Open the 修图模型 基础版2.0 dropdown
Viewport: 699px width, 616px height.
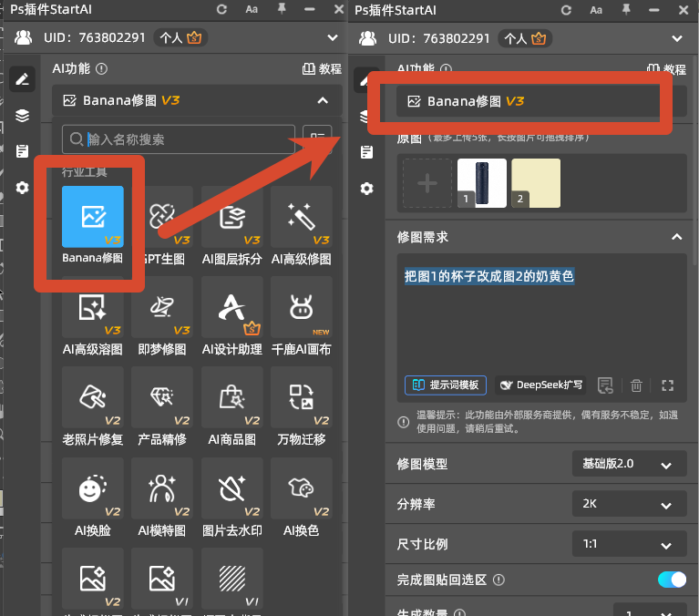pos(629,464)
